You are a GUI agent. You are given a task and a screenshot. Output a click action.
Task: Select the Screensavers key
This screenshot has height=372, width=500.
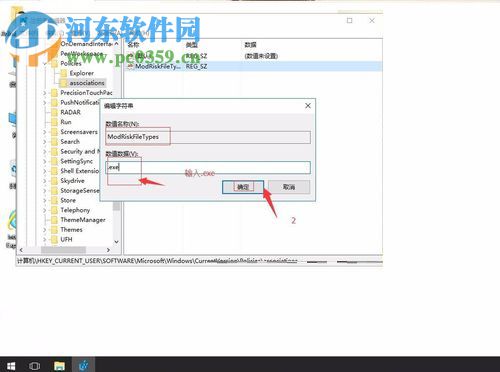(79, 132)
